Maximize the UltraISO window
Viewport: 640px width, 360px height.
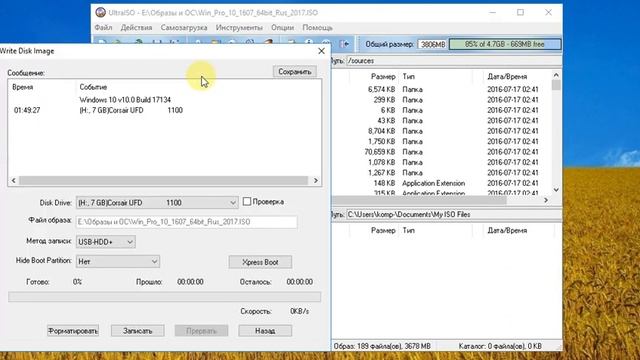click(x=520, y=13)
